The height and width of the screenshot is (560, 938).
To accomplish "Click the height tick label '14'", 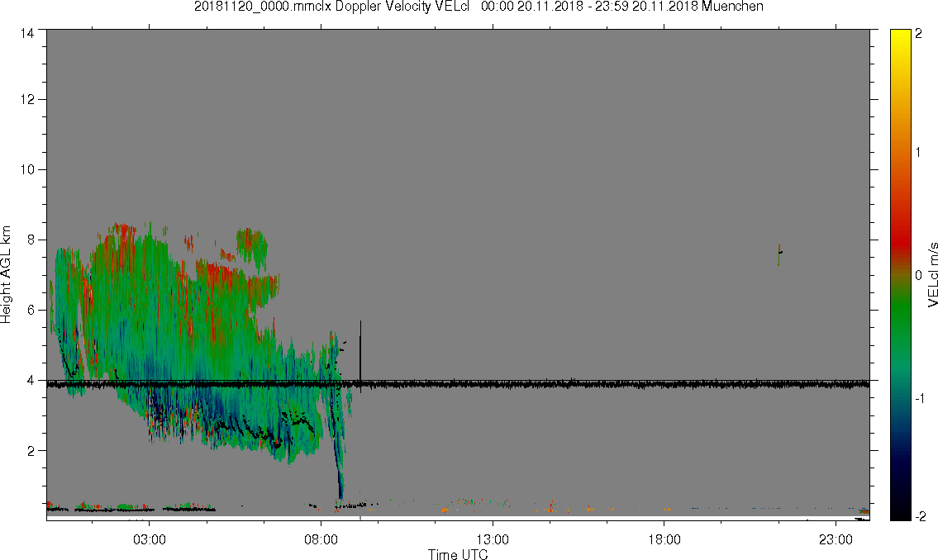I will (x=27, y=34).
